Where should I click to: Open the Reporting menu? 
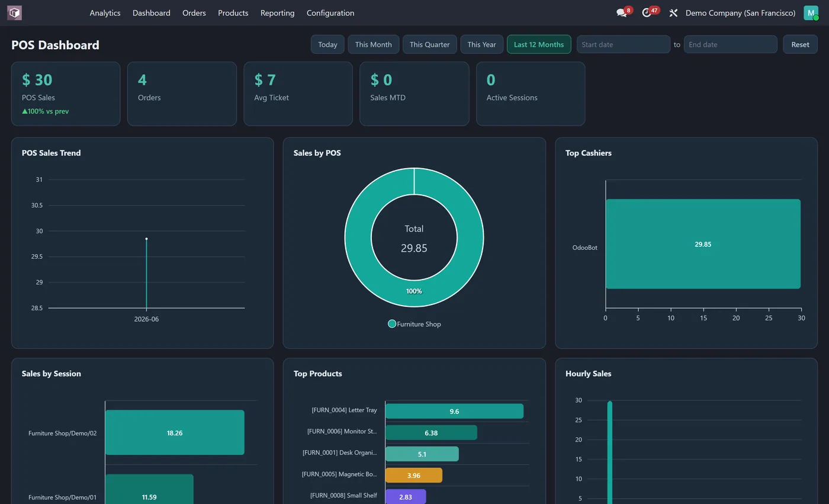pyautogui.click(x=277, y=12)
